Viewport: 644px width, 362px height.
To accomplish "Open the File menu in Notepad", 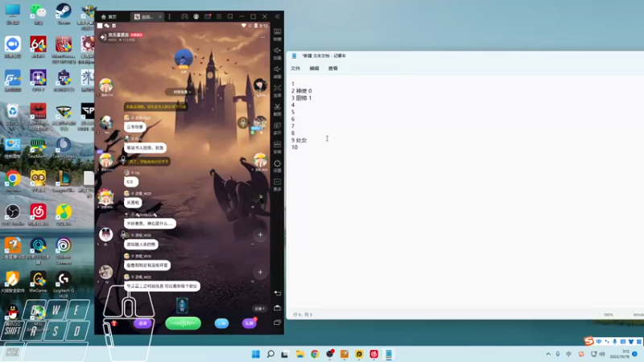I will (x=295, y=68).
